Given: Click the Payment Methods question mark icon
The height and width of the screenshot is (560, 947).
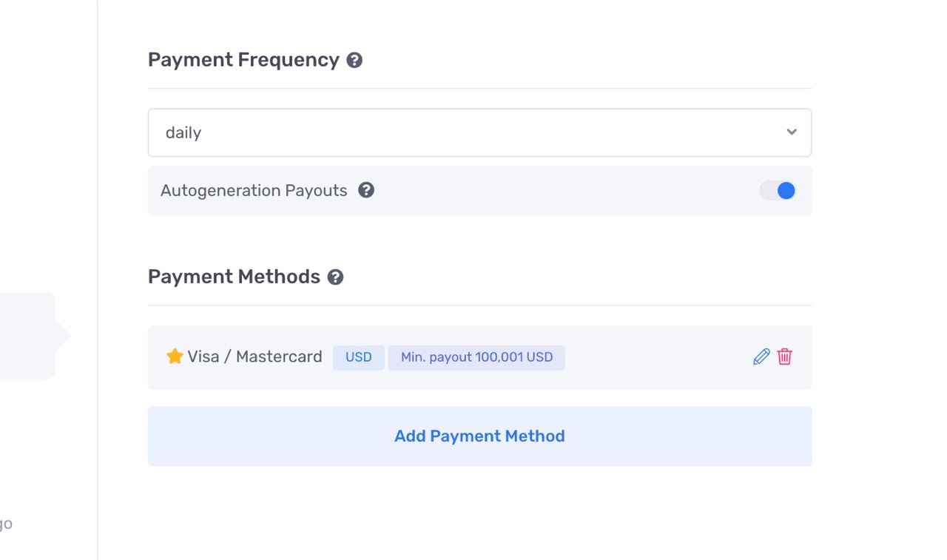Looking at the screenshot, I should 335,277.
